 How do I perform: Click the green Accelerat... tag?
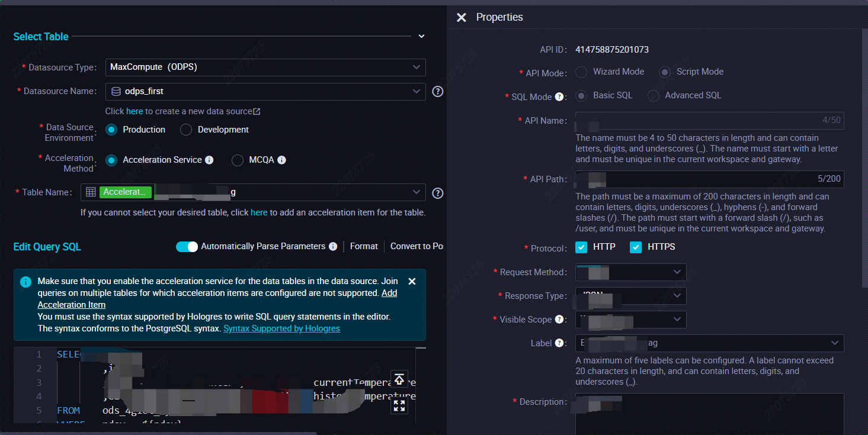point(126,192)
